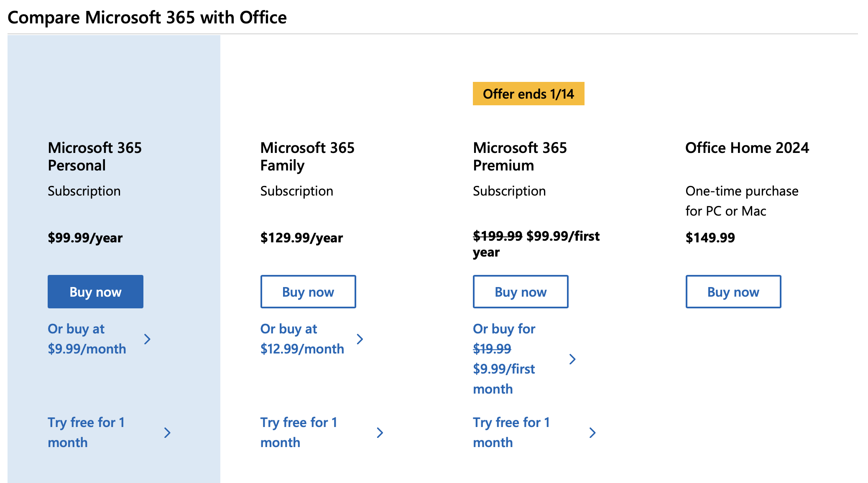This screenshot has height=483, width=868.
Task: Select the Office Home 2024 heading
Action: pyautogui.click(x=747, y=148)
